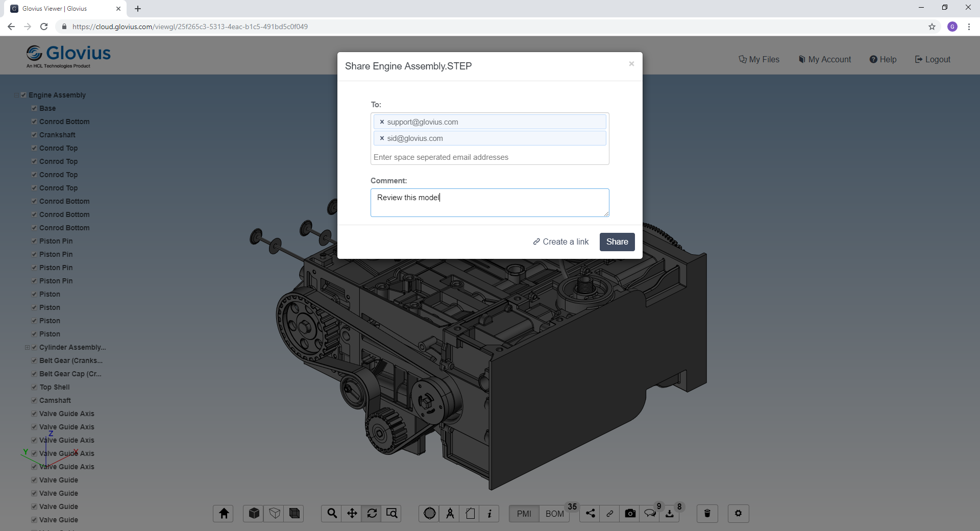Toggle Engine Assembly checkbox
980x531 pixels.
pyautogui.click(x=23, y=95)
